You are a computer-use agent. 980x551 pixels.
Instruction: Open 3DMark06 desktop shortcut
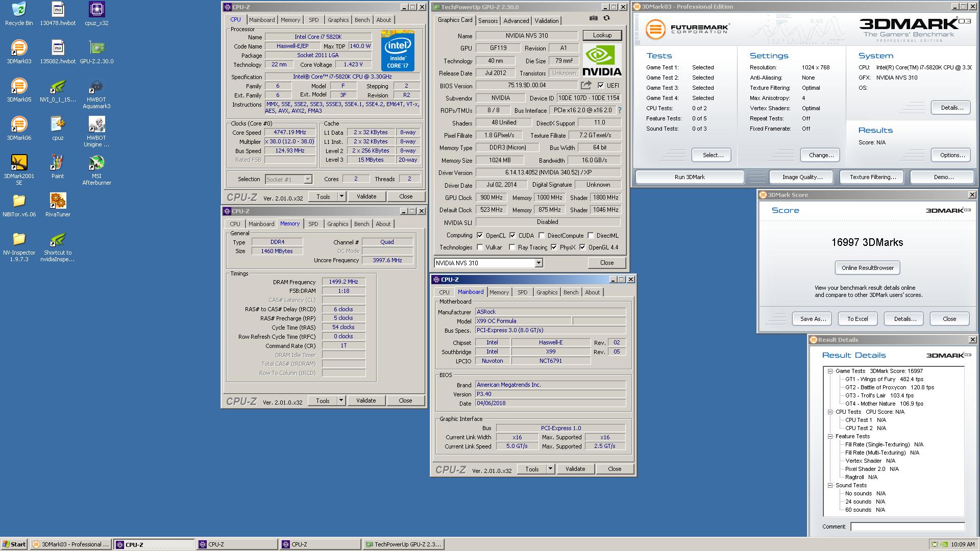tap(19, 129)
